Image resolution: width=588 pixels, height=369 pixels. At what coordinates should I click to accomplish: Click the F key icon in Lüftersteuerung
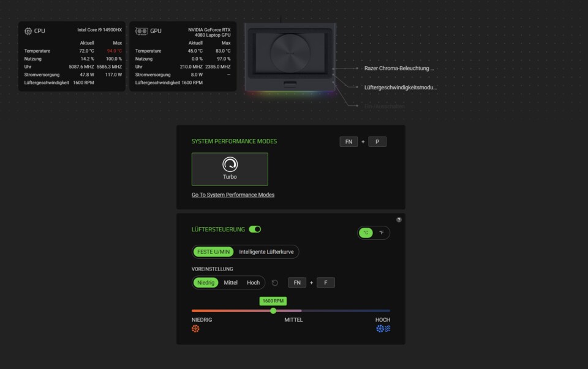(x=325, y=282)
